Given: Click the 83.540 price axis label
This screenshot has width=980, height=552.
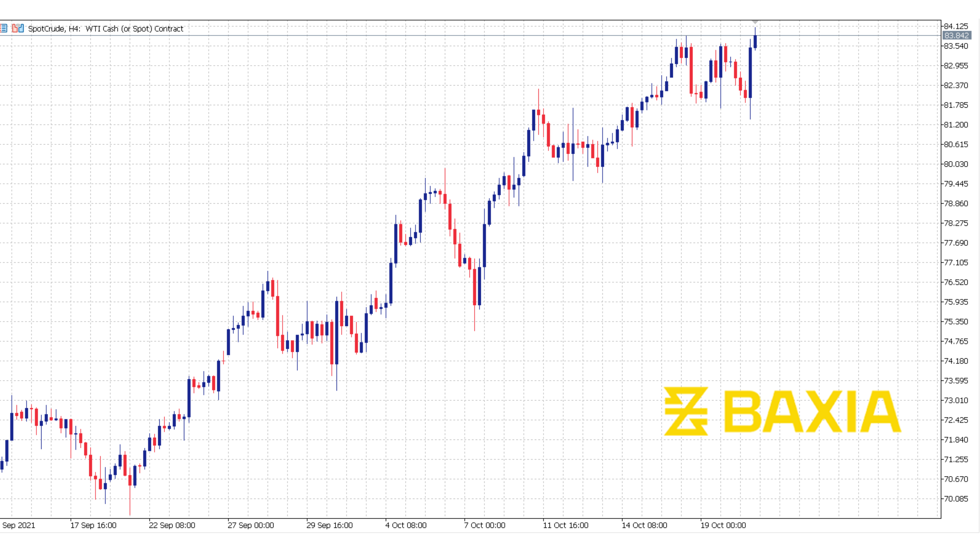Looking at the screenshot, I should (x=956, y=46).
